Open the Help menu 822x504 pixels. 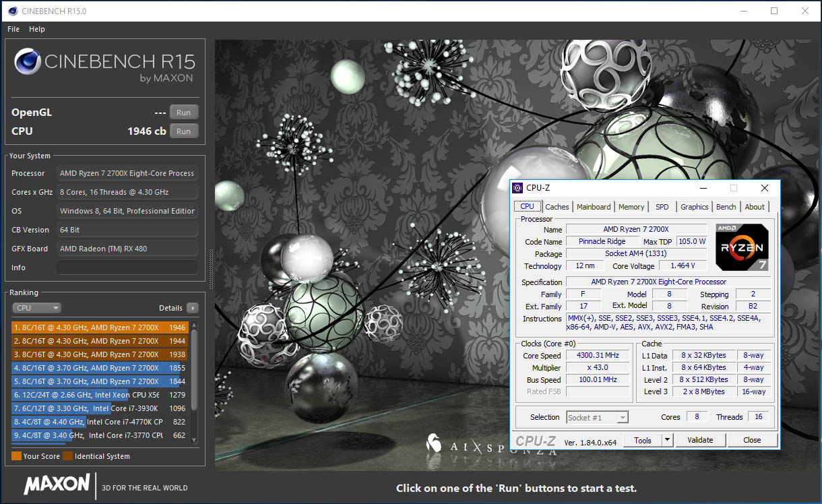(x=37, y=29)
